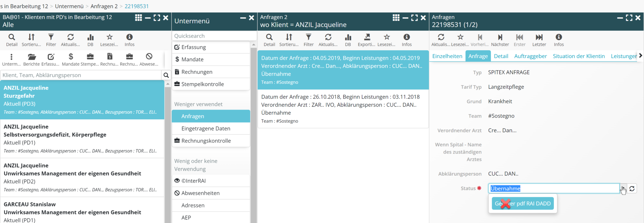Open Mandate dollar icon in left toolbar
Screen dimensions: 644x223
point(70,57)
